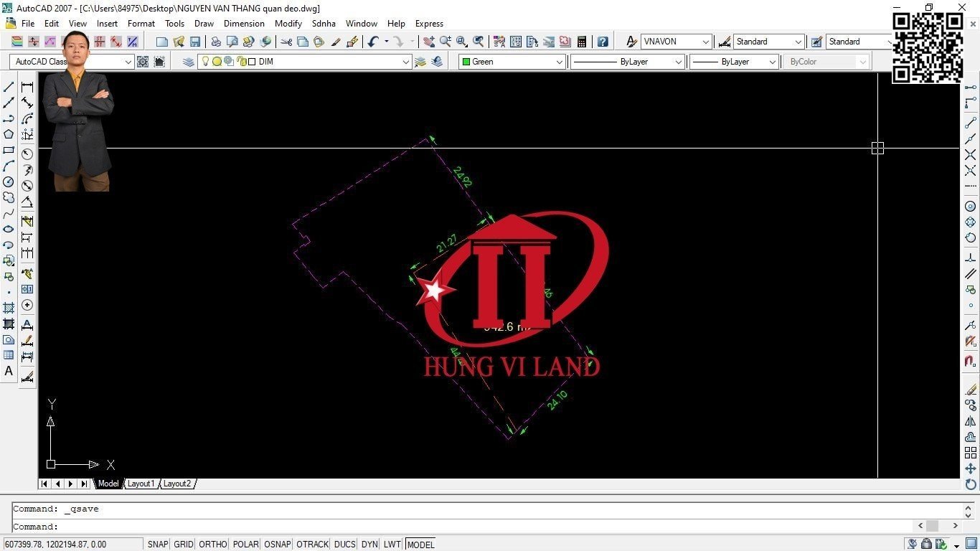Click the Cut scissors icon
This screenshot has width=980, height=551.
286,42
